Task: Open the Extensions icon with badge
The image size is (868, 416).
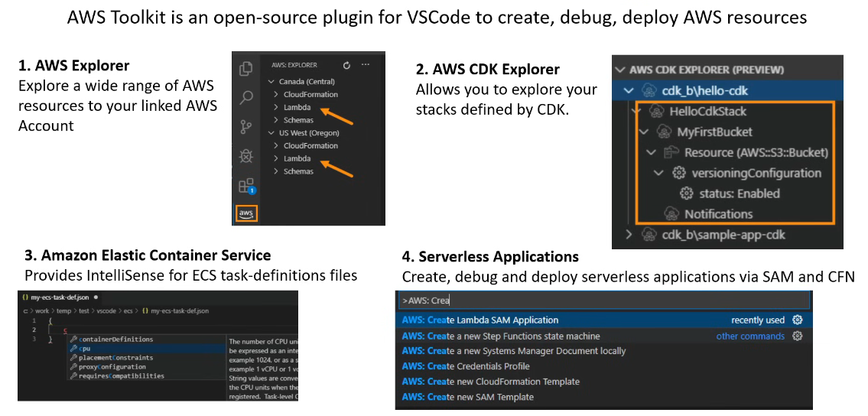Action: [x=246, y=185]
